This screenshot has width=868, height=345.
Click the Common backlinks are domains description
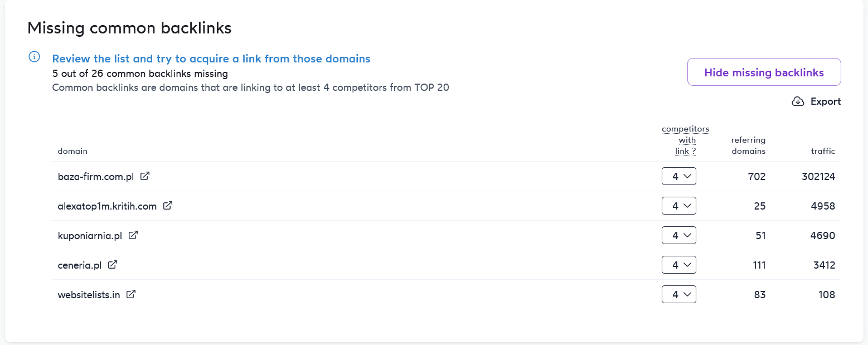pos(250,88)
